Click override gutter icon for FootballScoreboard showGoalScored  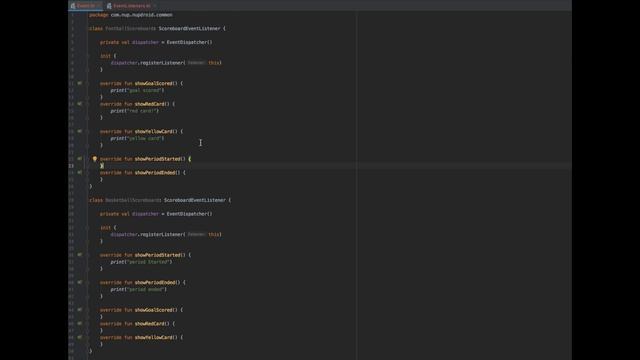click(80, 83)
